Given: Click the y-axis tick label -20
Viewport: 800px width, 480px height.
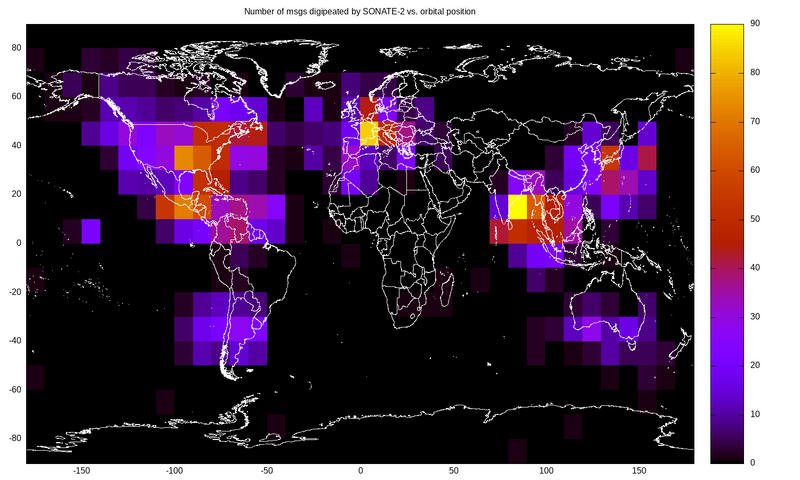Looking at the screenshot, I should [x=15, y=291].
